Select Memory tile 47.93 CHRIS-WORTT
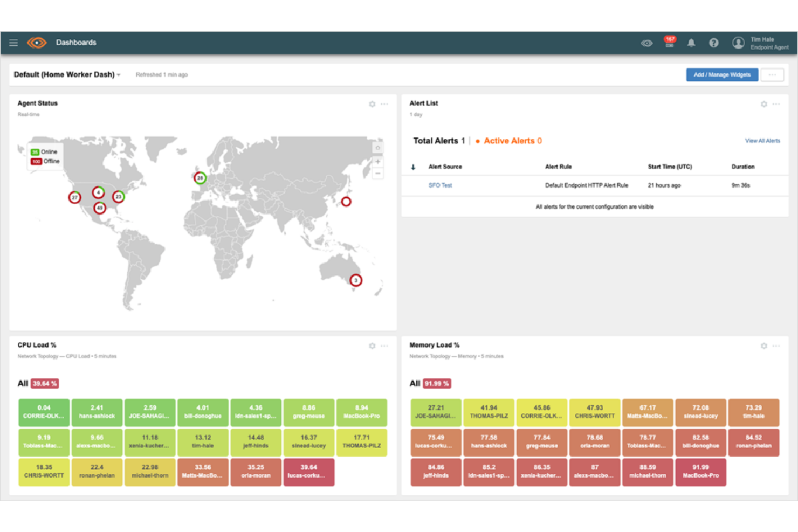The image size is (798, 532). pos(595,412)
